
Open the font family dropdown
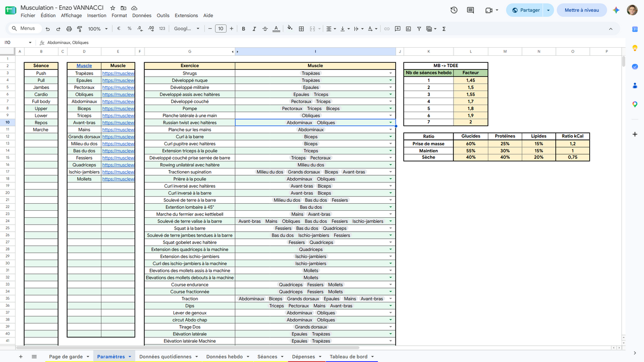[x=187, y=29]
